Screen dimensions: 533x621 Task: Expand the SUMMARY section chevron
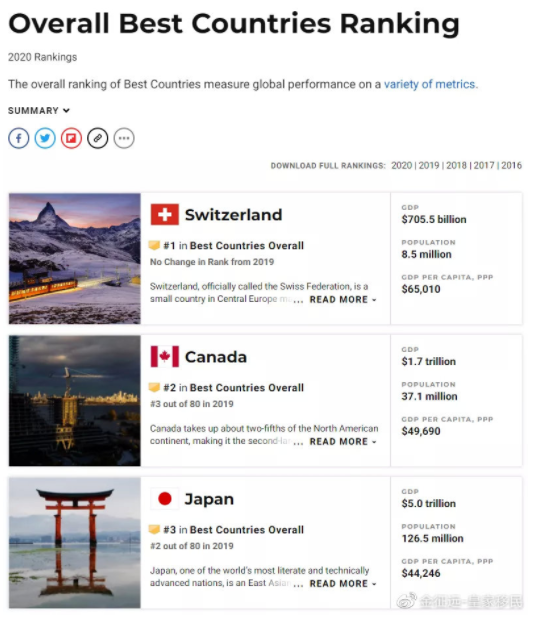(x=66, y=110)
